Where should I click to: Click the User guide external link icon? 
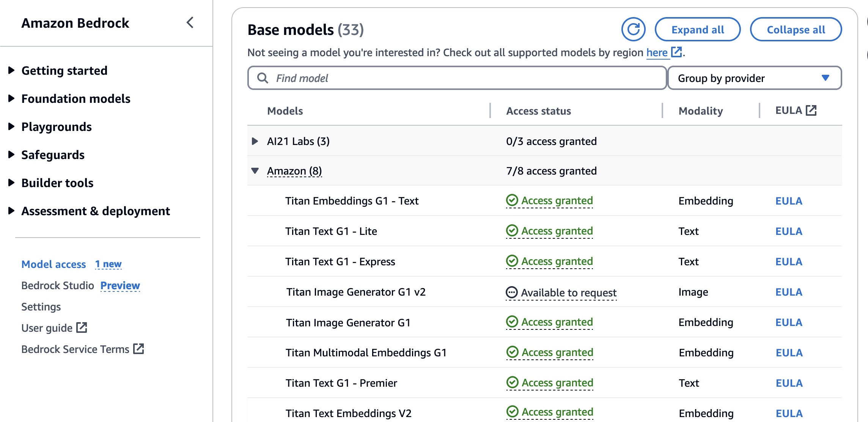82,328
